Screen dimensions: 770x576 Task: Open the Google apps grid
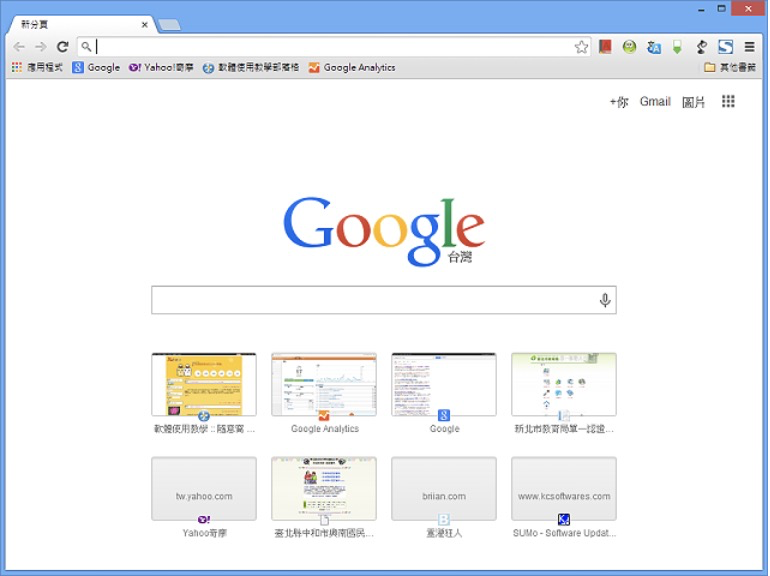click(x=728, y=101)
